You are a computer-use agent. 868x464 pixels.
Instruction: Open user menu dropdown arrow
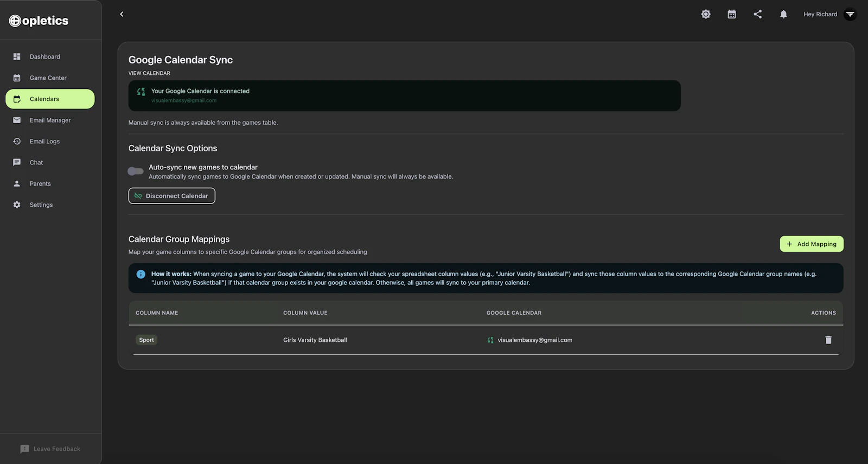click(x=850, y=14)
